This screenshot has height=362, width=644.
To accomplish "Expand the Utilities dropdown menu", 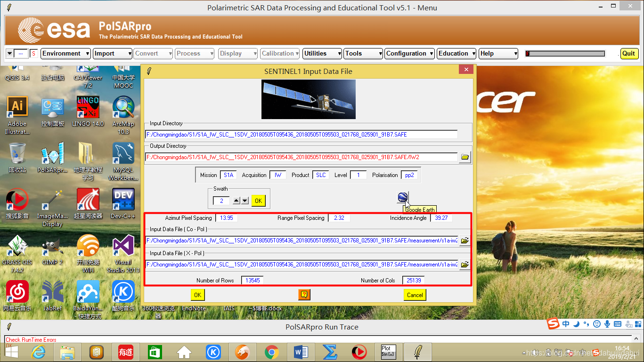I will point(322,54).
